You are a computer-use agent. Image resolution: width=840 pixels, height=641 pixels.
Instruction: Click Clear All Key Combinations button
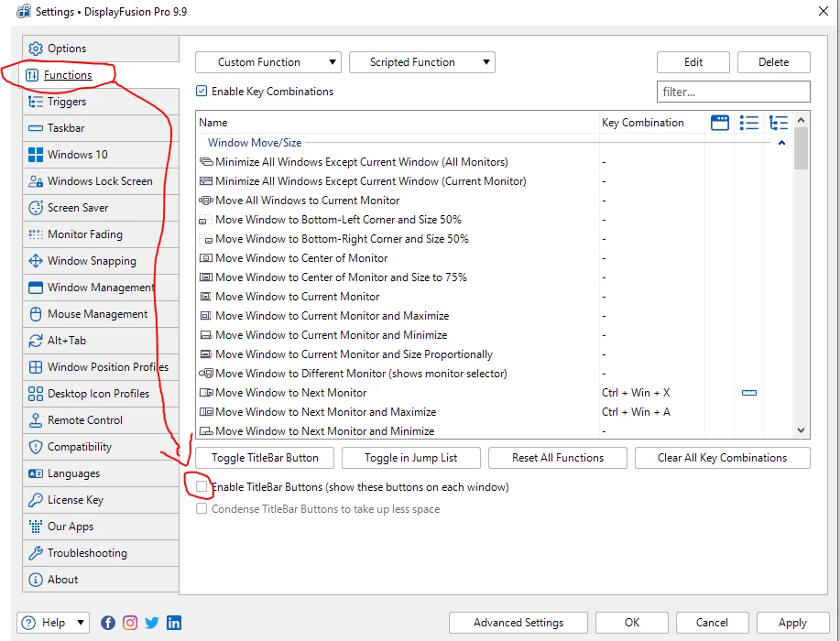click(x=722, y=458)
